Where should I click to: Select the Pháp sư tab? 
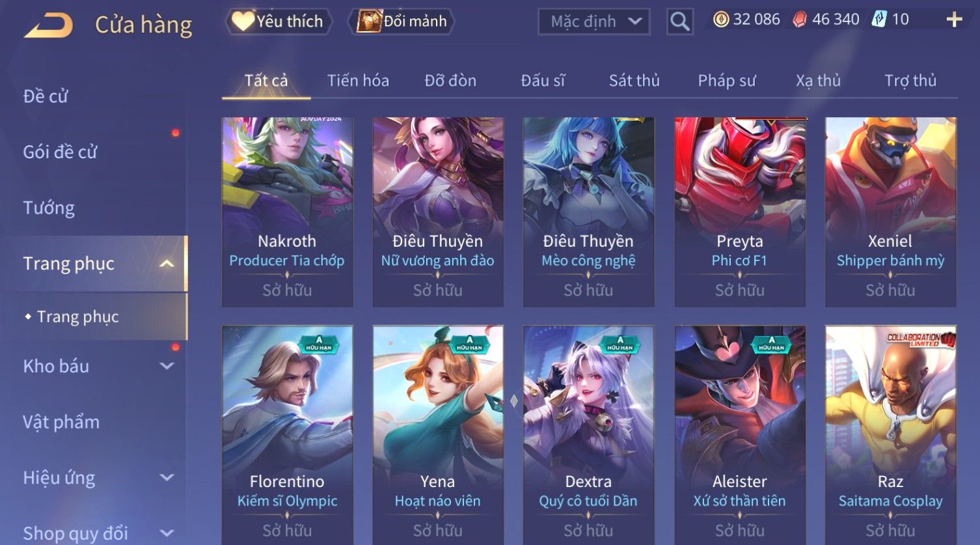pyautogui.click(x=726, y=81)
